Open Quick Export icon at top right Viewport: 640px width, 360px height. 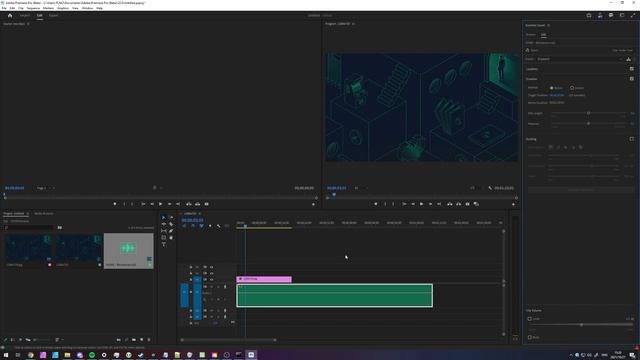click(589, 16)
